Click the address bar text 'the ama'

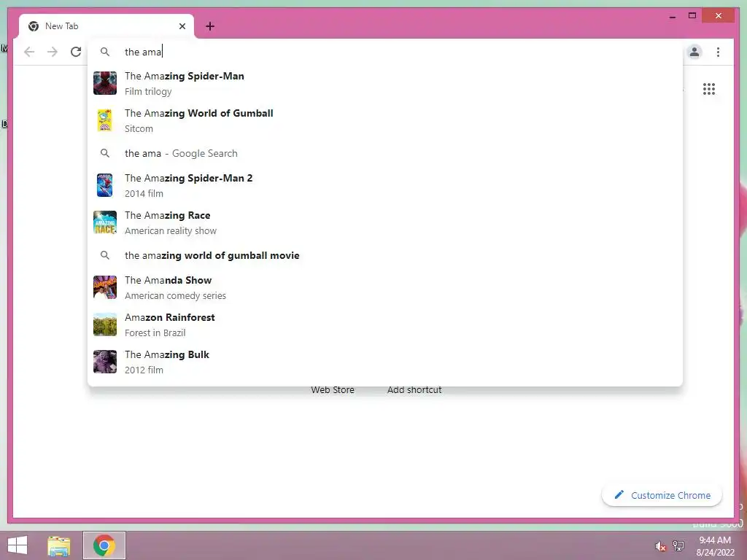point(143,52)
